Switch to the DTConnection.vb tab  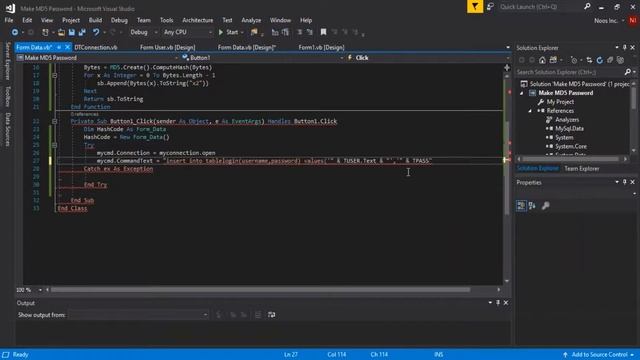96,47
